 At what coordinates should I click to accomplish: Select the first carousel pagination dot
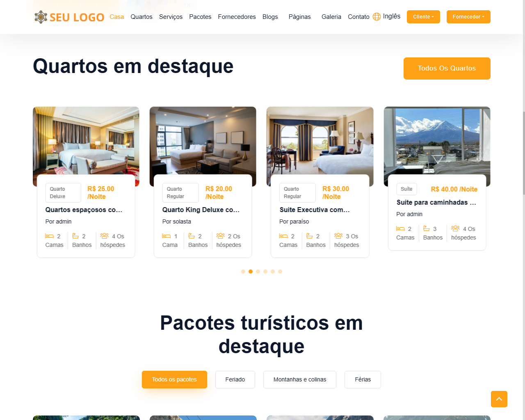click(x=243, y=272)
